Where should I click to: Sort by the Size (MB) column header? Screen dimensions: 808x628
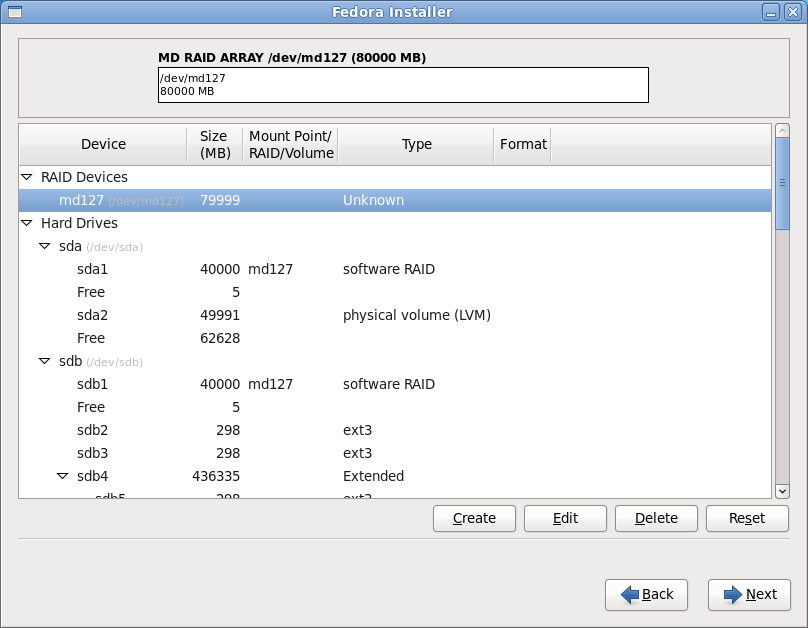[215, 144]
